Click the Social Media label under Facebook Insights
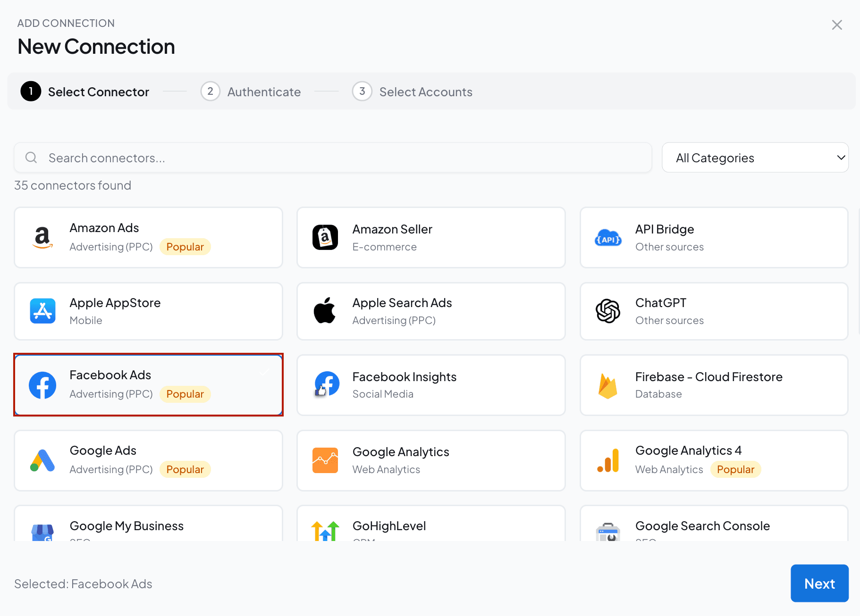The image size is (860, 616). pyautogui.click(x=383, y=394)
